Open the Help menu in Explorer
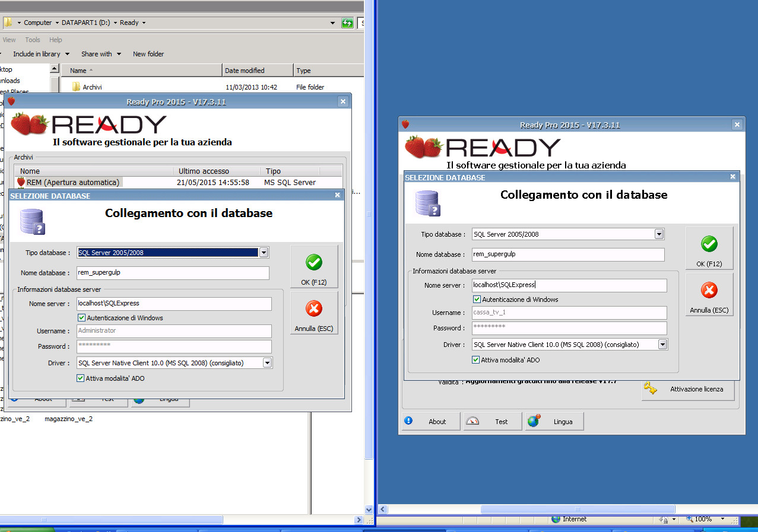 (x=56, y=40)
